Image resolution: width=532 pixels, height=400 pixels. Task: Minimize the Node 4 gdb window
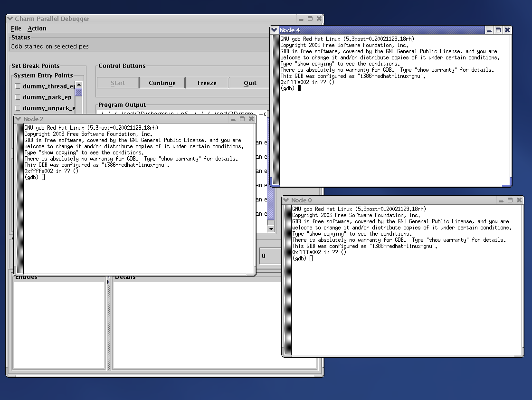click(x=489, y=30)
